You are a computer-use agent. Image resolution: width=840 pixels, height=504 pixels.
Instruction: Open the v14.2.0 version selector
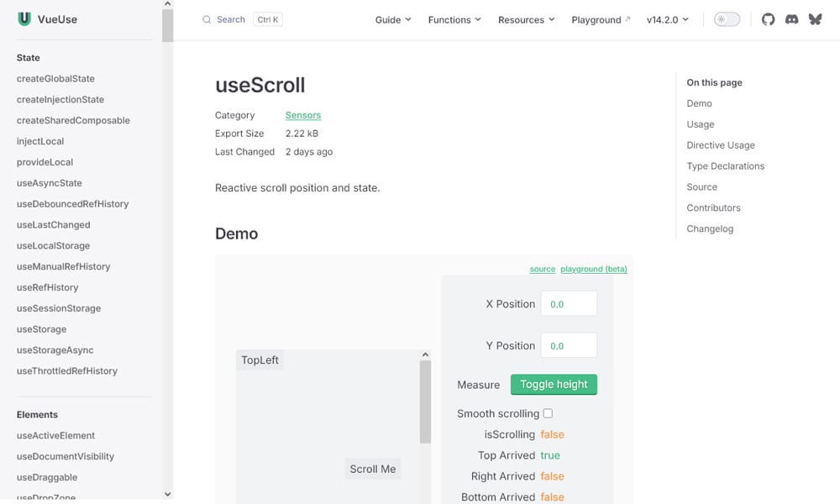point(666,18)
